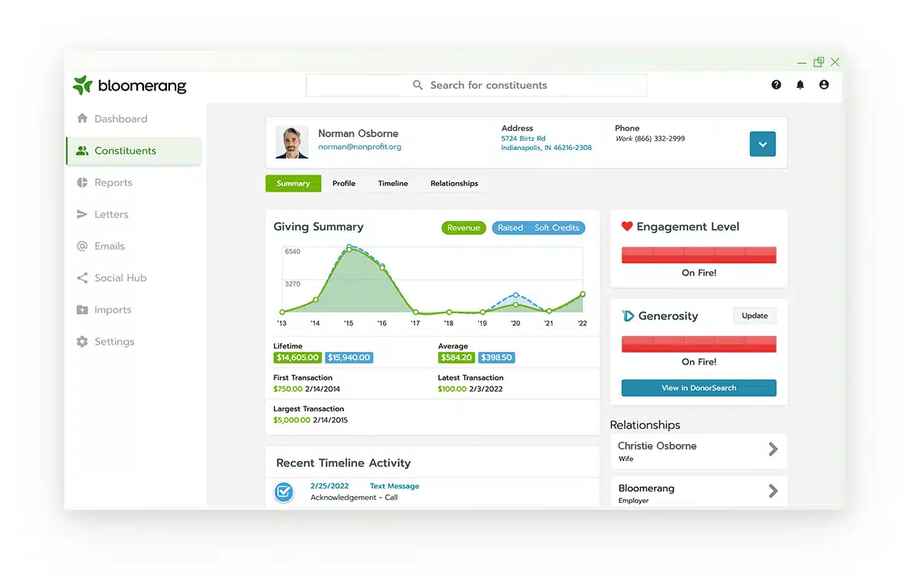This screenshot has height=588, width=910.
Task: Click the Social Hub share icon
Action: (83, 278)
